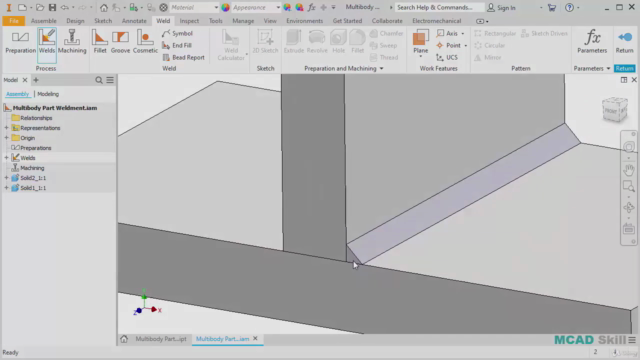Create a UCS
This screenshot has width=640, height=360.
pyautogui.click(x=447, y=58)
